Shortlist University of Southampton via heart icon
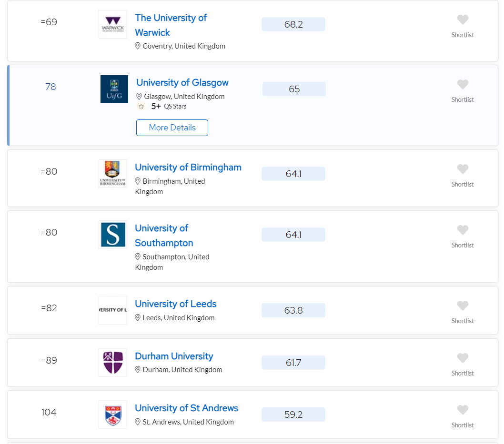504x444 pixels. (463, 230)
